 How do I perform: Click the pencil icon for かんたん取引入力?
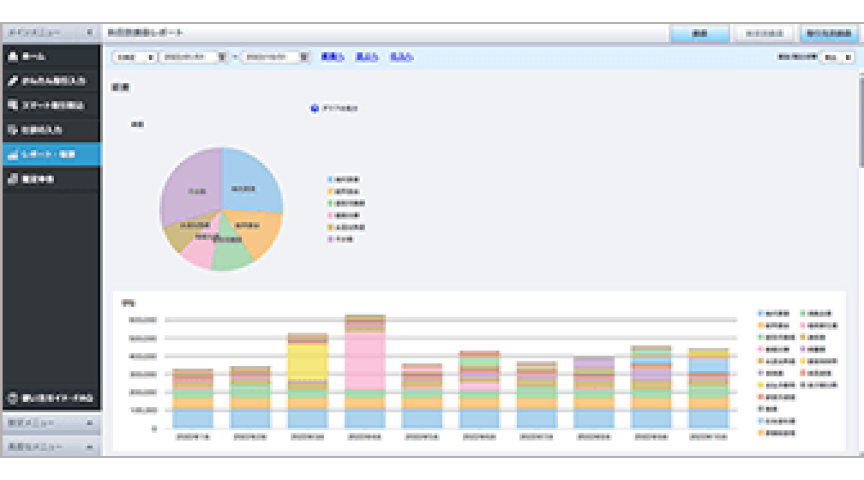pyautogui.click(x=13, y=80)
